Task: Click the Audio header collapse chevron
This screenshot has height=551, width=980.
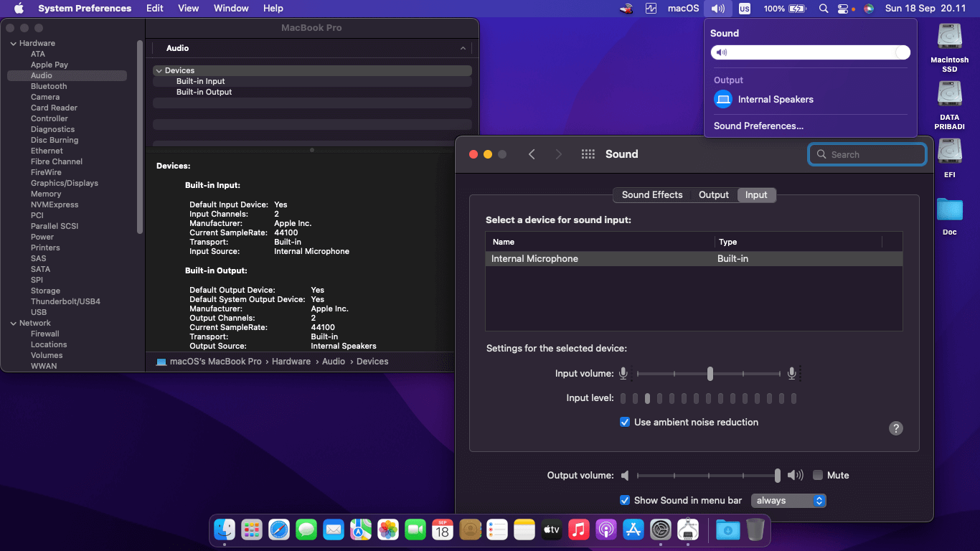Action: click(463, 48)
